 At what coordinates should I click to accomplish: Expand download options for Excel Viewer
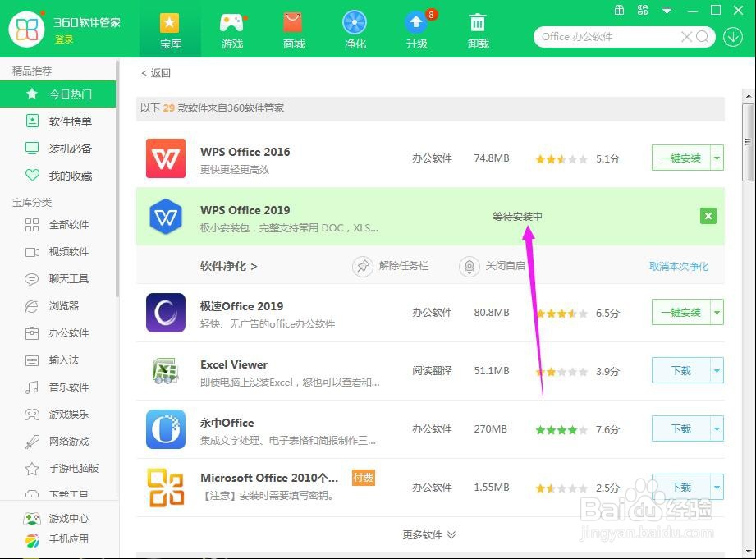pyautogui.click(x=717, y=370)
